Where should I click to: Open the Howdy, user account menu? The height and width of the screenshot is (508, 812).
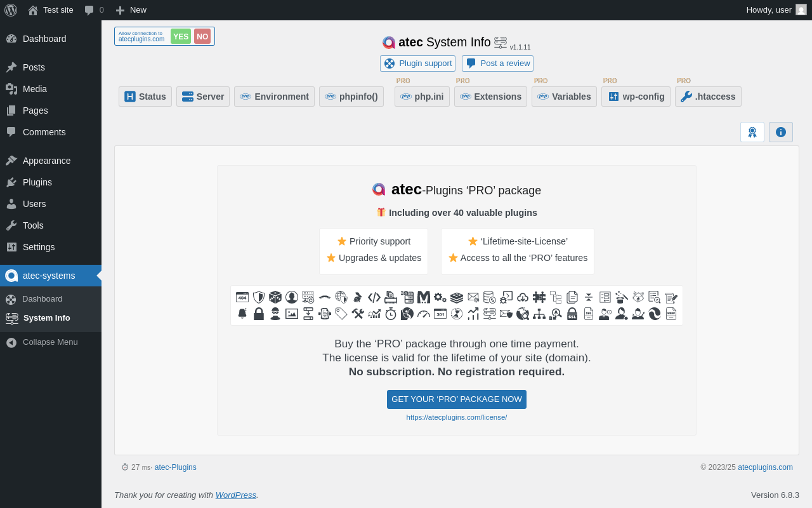click(776, 10)
